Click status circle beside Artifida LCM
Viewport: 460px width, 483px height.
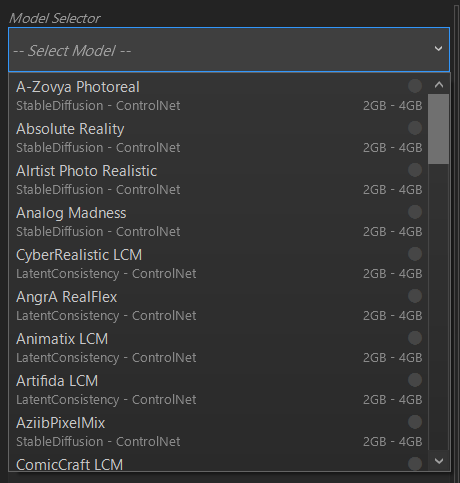point(415,380)
